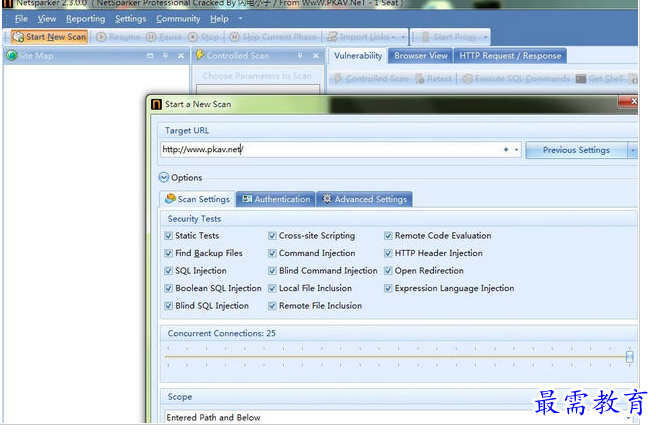
Task: Pin the Controlled Scan panel
Action: pyautogui.click(x=300, y=56)
